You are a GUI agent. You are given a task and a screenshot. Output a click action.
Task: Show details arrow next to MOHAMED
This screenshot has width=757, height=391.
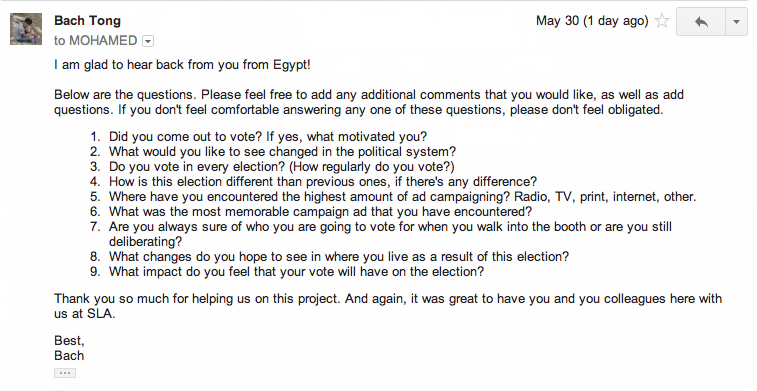148,42
